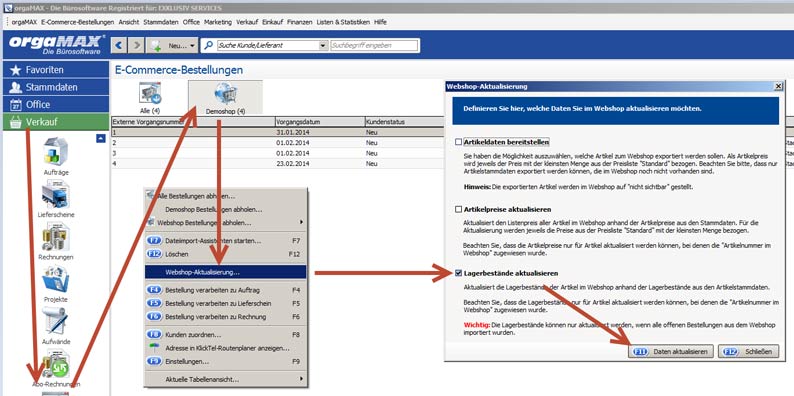794x396 pixels.
Task: Choose Bestellung verarbeiten zu Lieferschein
Action: pyautogui.click(x=226, y=303)
